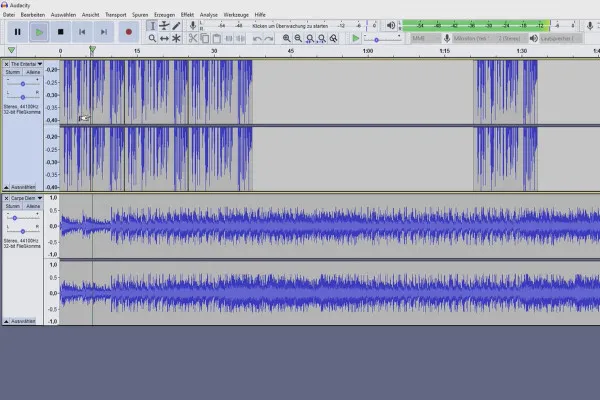The height and width of the screenshot is (400, 600).
Task: Open the Transport menu
Action: [116, 15]
